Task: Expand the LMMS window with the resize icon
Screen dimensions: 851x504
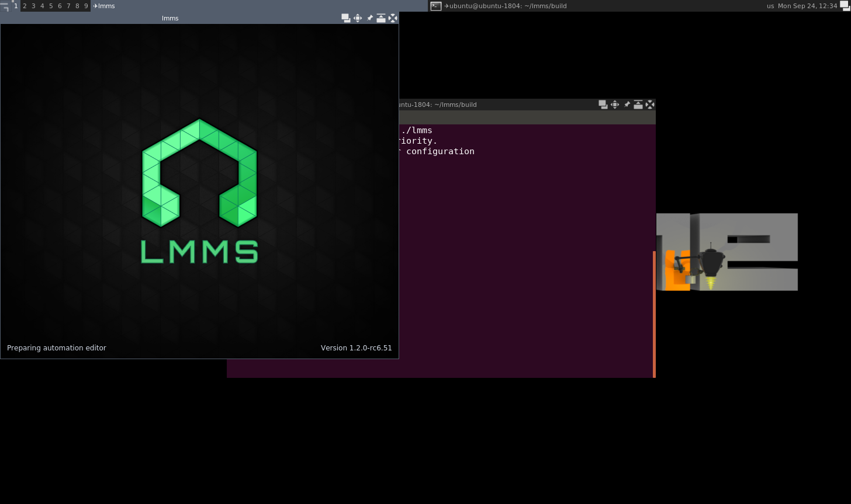Action: click(x=393, y=18)
